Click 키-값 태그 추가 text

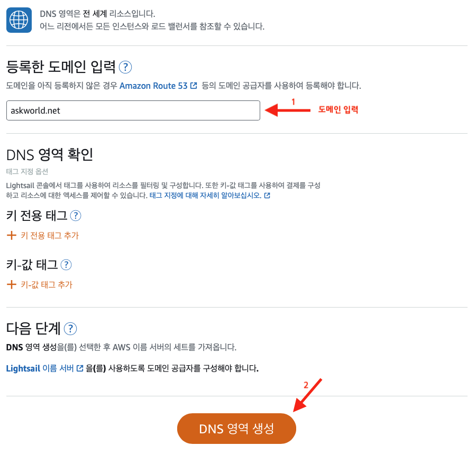pos(47,284)
